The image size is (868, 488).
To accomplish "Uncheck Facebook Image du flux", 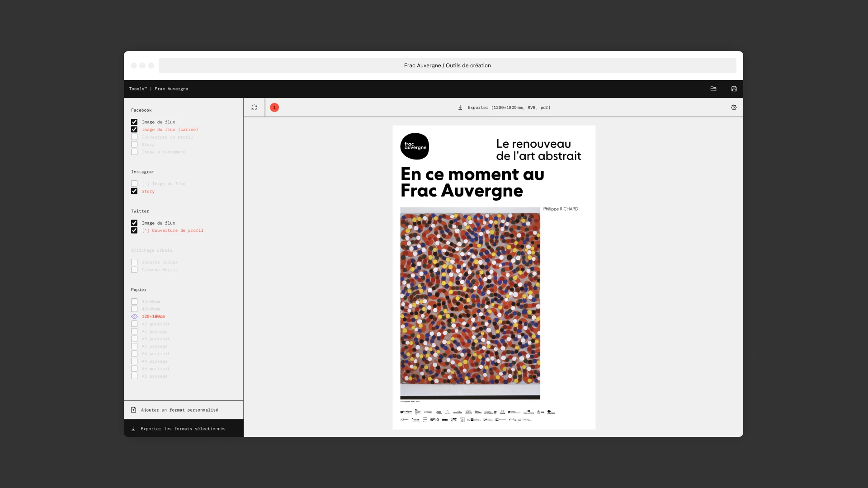I will point(134,122).
